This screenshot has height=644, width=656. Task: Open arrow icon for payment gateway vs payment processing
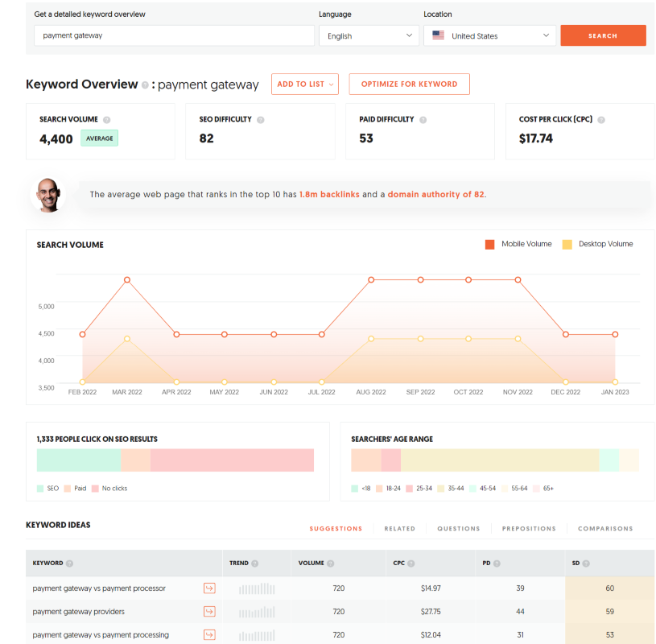209,635
